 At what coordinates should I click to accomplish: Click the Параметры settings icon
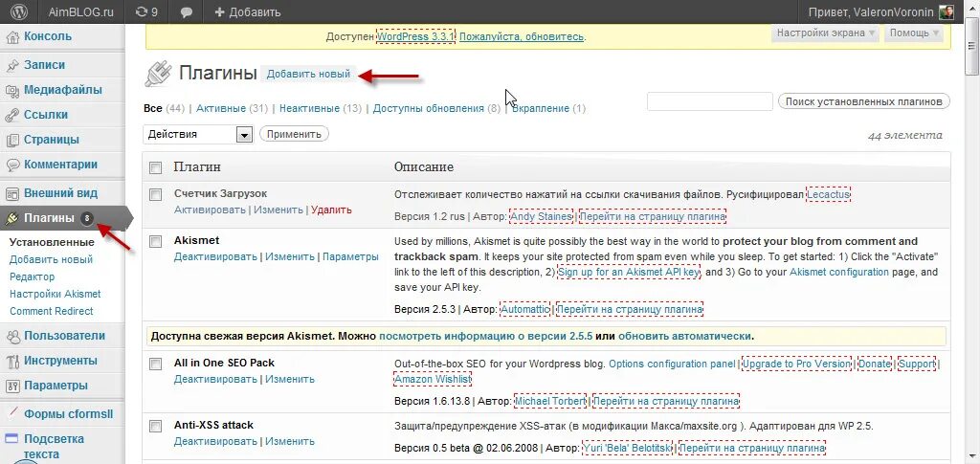[11, 386]
